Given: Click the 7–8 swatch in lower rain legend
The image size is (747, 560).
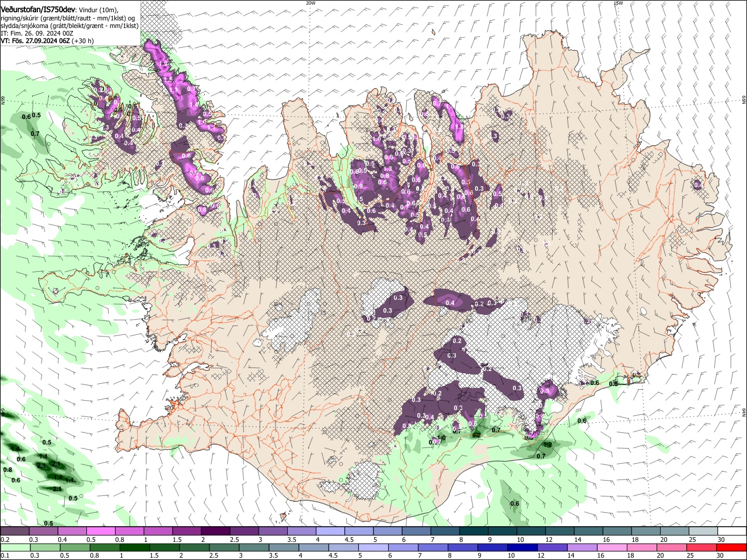Looking at the screenshot, I should [432, 547].
